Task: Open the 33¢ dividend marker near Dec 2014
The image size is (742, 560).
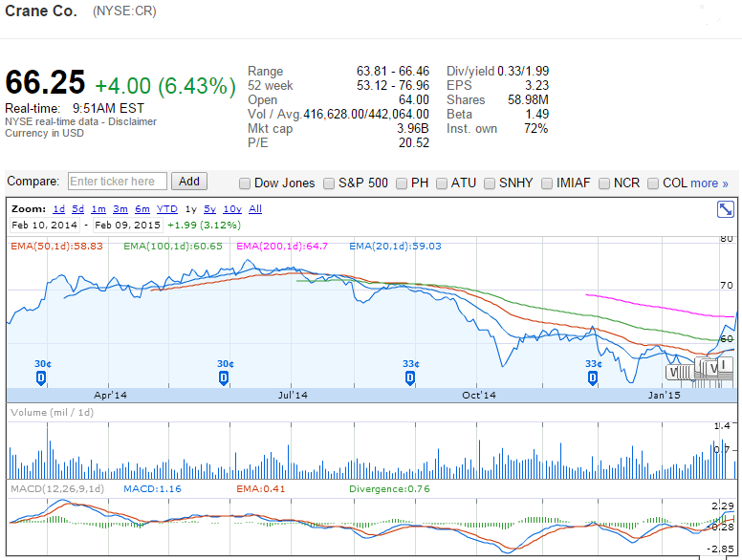Action: tap(593, 377)
